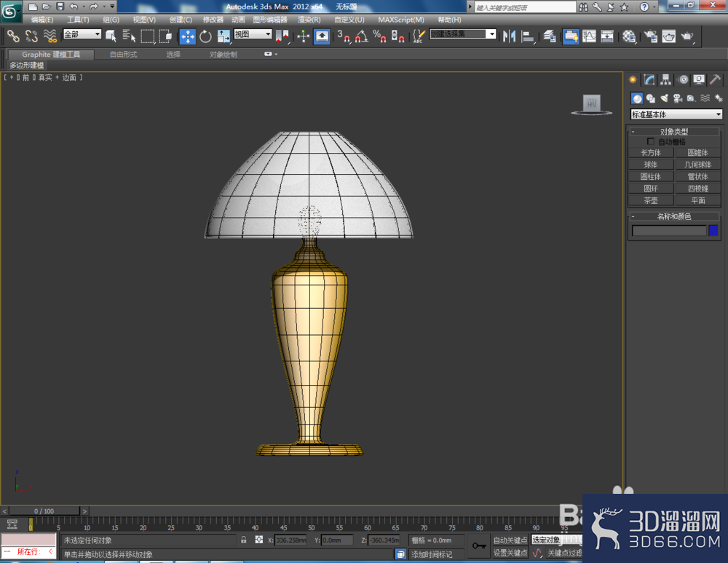Screen dimensions: 728x563
Task: Activate Select and Move tool
Action: [x=188, y=36]
